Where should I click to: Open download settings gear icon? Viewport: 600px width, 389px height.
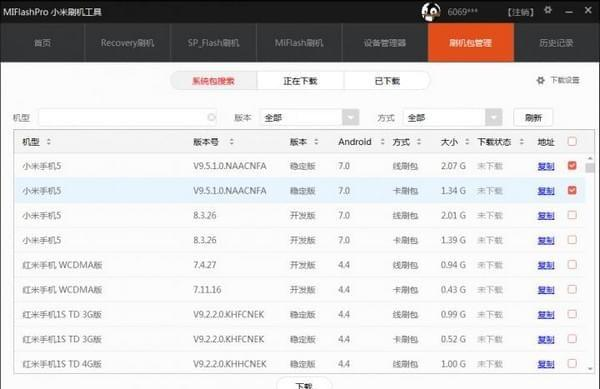(x=540, y=81)
